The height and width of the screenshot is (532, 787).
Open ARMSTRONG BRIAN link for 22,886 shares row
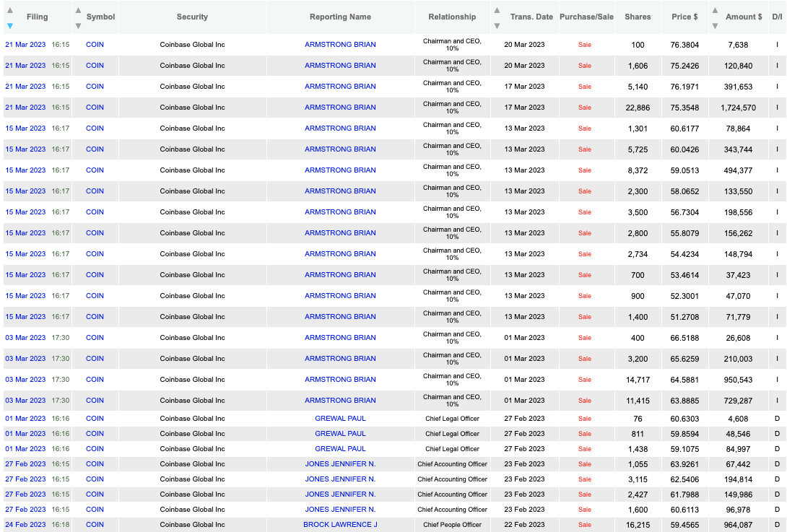(x=340, y=107)
